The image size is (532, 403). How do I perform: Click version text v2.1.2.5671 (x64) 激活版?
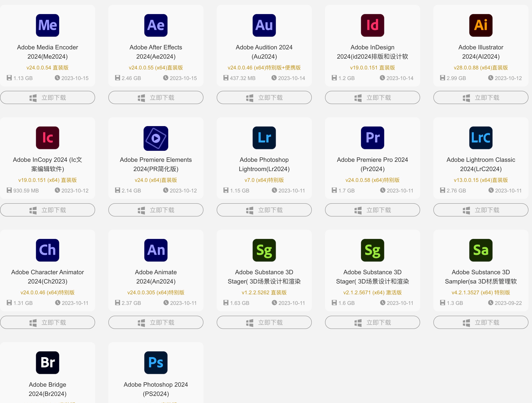coord(372,293)
